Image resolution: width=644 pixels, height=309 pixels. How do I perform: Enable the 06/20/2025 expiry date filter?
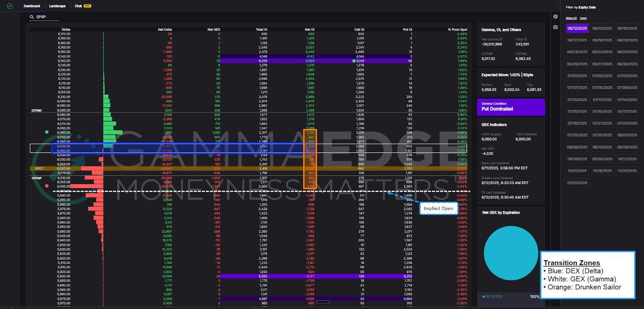[627, 40]
